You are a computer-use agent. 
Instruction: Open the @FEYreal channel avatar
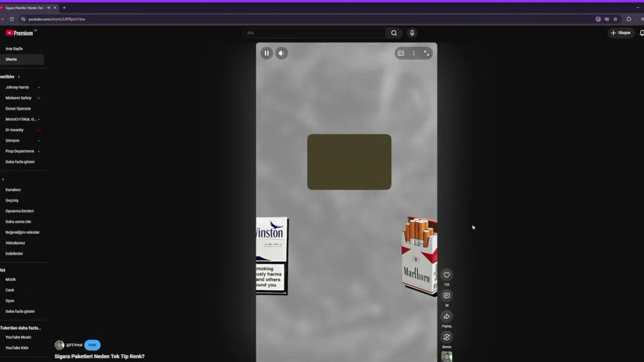tap(59, 345)
